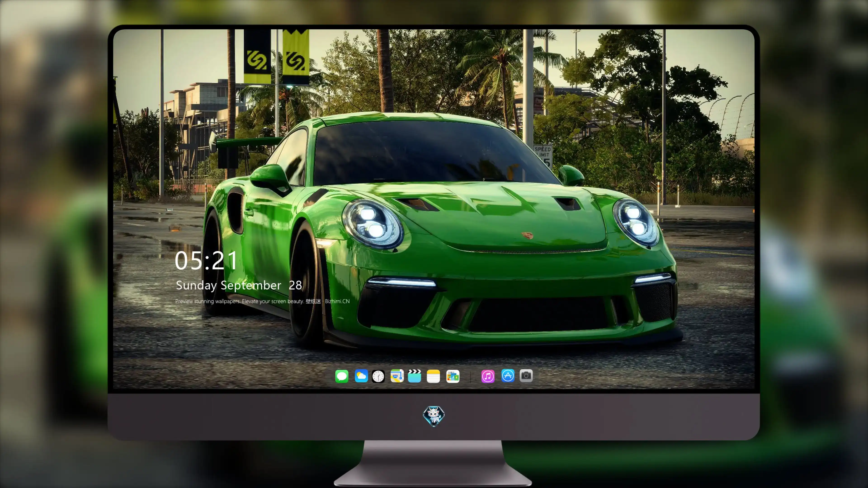Open the photo collage app icon

point(453,376)
